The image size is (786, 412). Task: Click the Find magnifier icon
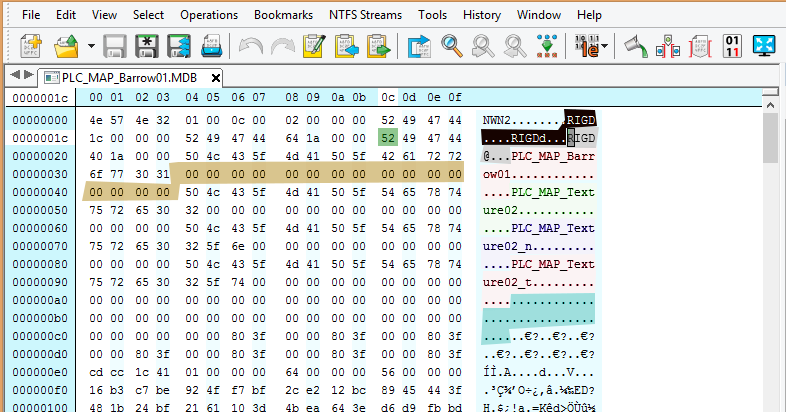[x=452, y=46]
